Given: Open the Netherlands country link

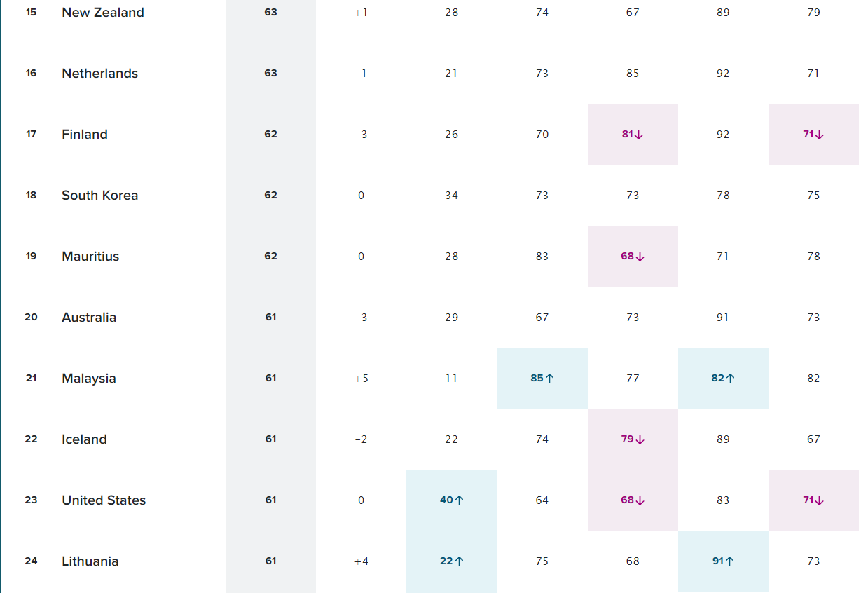Looking at the screenshot, I should [x=99, y=74].
